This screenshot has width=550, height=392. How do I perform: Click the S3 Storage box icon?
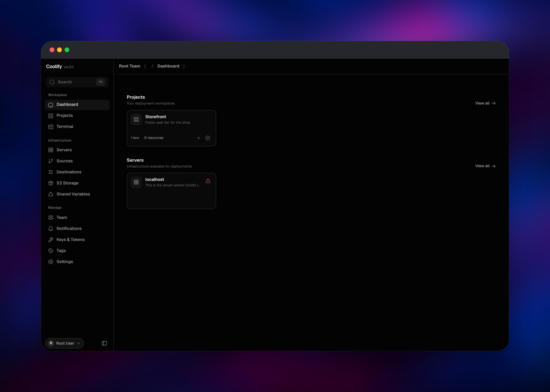pyautogui.click(x=51, y=183)
